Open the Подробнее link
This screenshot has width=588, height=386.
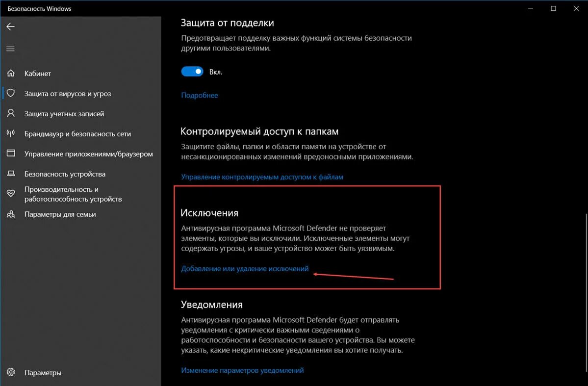tap(200, 95)
